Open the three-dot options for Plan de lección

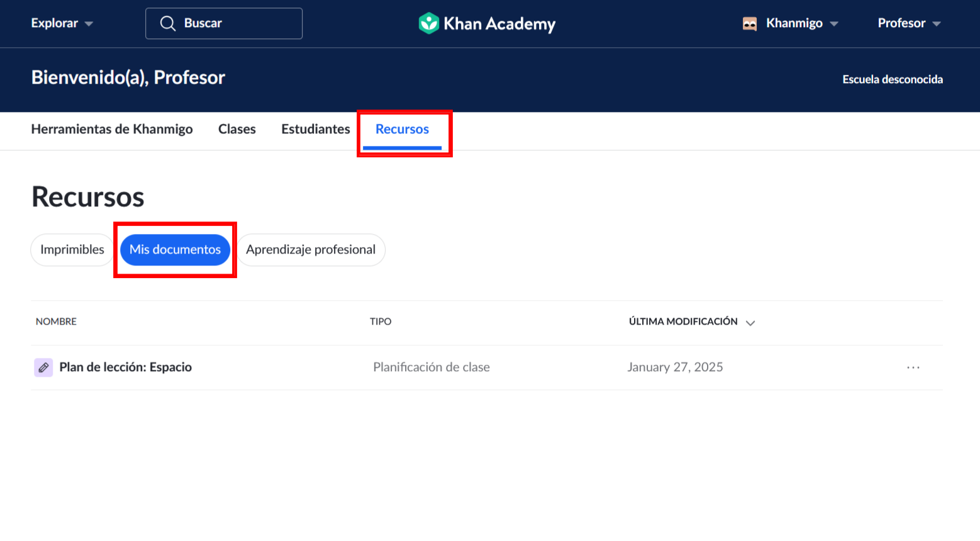(913, 367)
